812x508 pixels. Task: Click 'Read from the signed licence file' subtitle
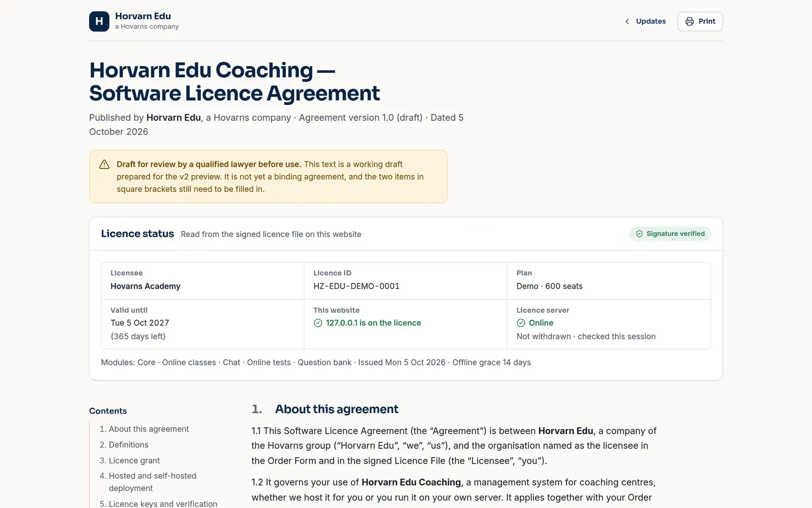(x=271, y=234)
